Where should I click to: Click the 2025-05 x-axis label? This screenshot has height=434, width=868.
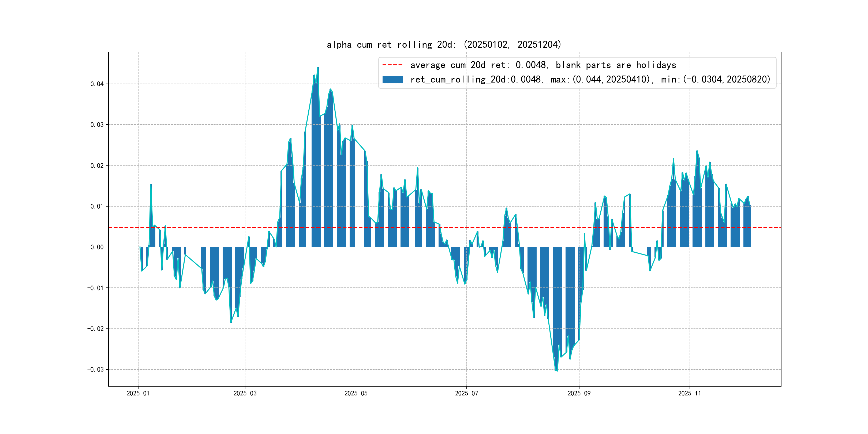pos(356,393)
